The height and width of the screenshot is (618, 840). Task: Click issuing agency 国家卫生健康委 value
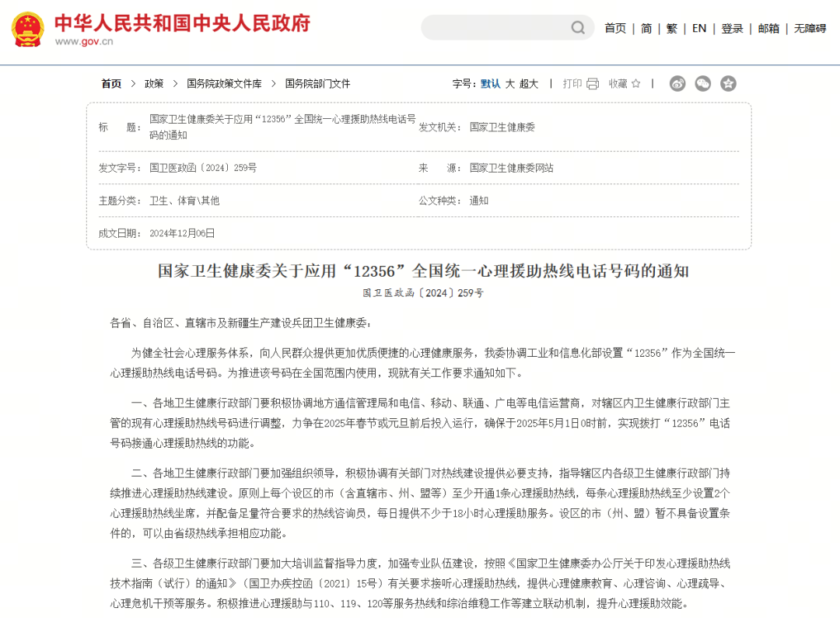[x=502, y=127]
